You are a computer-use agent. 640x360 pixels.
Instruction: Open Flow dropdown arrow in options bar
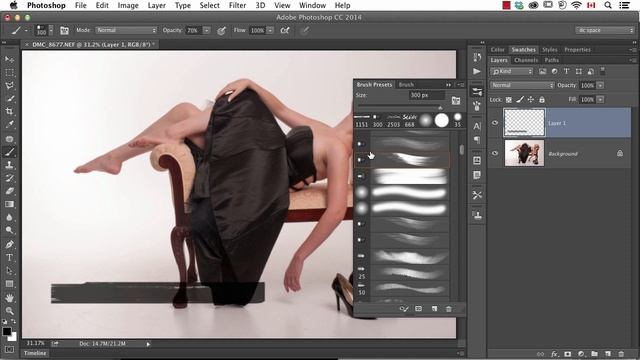pos(270,30)
